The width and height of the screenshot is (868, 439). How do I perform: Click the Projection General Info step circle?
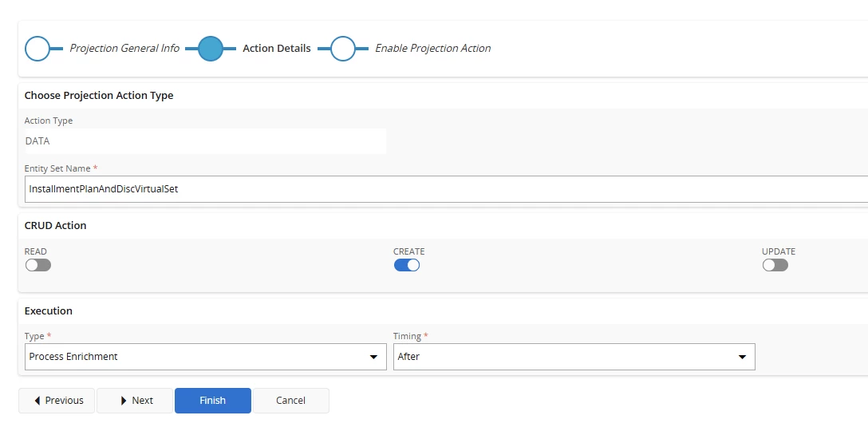pos(37,49)
